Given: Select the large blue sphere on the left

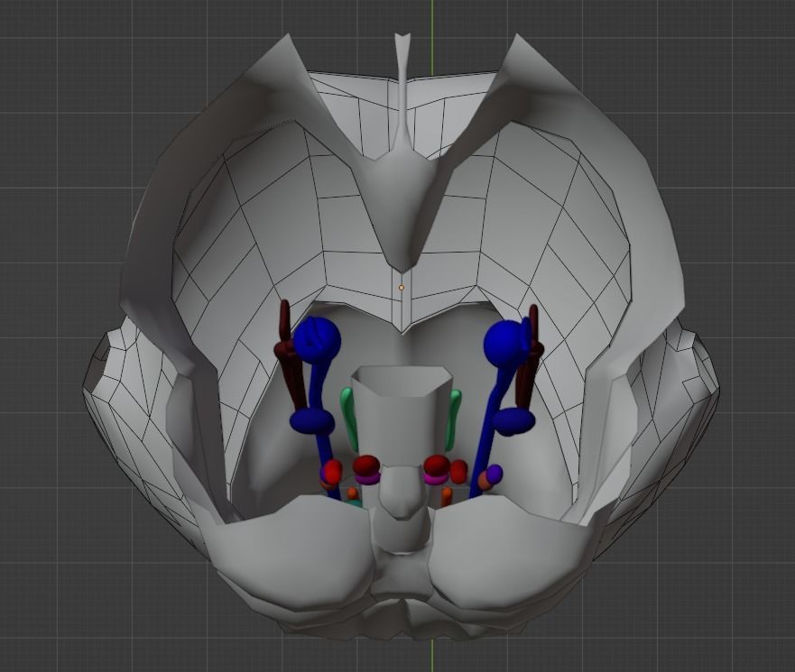Looking at the screenshot, I should tap(317, 339).
